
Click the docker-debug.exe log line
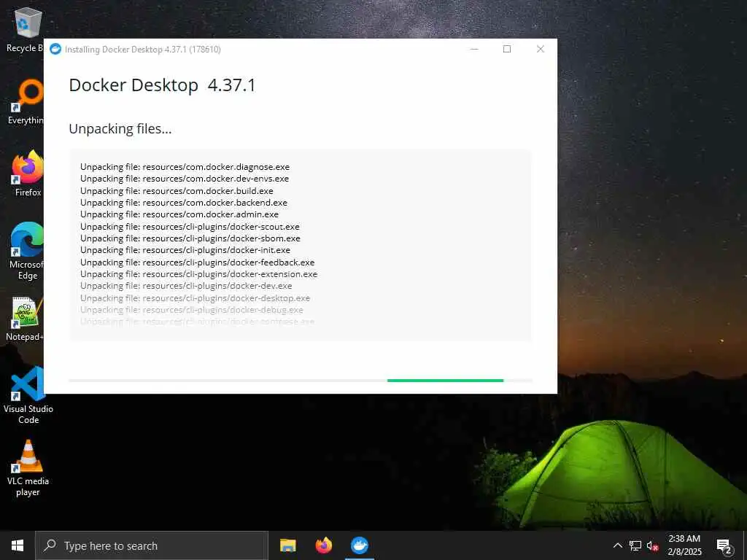192,310
